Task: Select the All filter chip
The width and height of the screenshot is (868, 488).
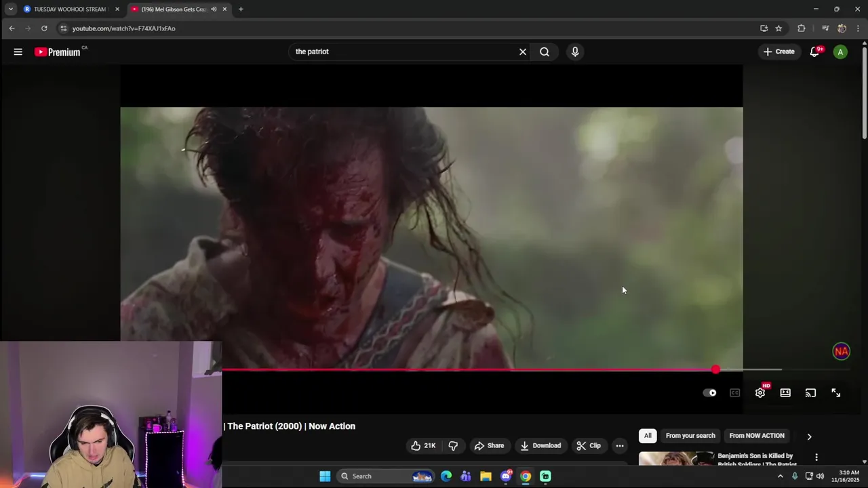Action: pyautogui.click(x=648, y=436)
